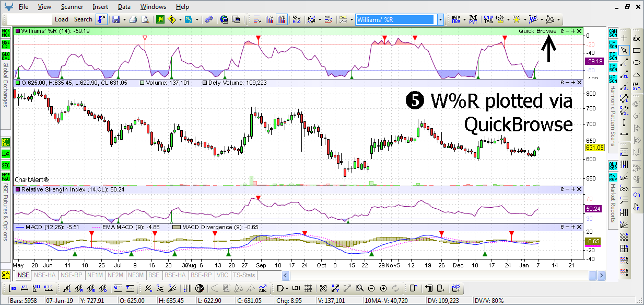Click the Print icon
Viewport: 644px width, 305px height.
click(133, 19)
